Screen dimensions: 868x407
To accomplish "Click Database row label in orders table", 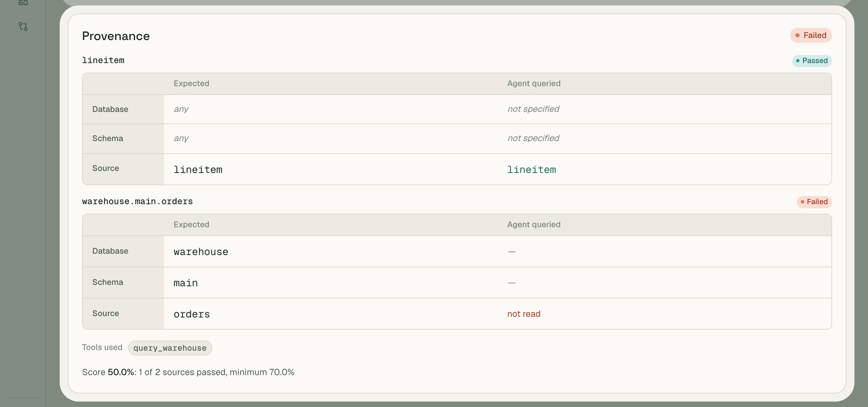I will point(110,251).
